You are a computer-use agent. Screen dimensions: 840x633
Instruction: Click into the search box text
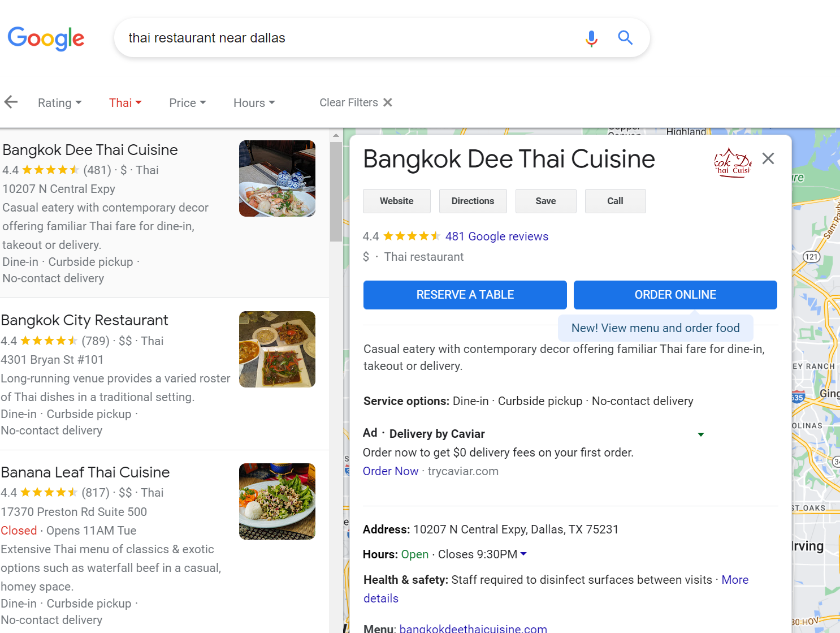[207, 38]
